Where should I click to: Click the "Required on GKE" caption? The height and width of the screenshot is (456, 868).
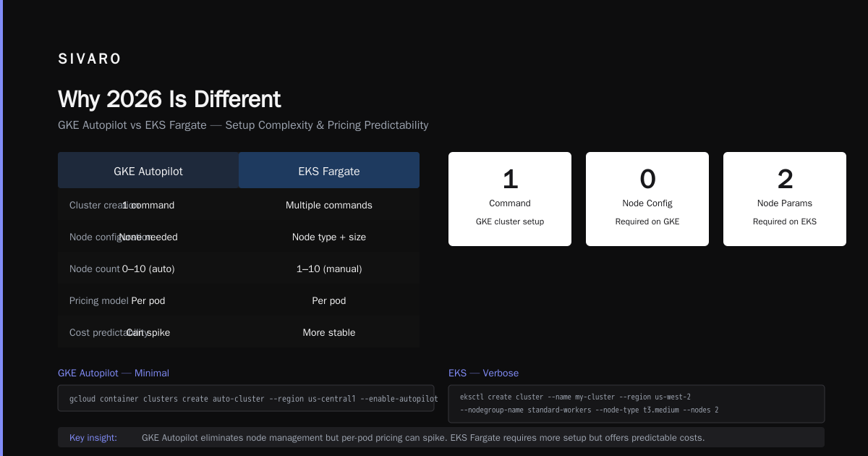tap(647, 222)
